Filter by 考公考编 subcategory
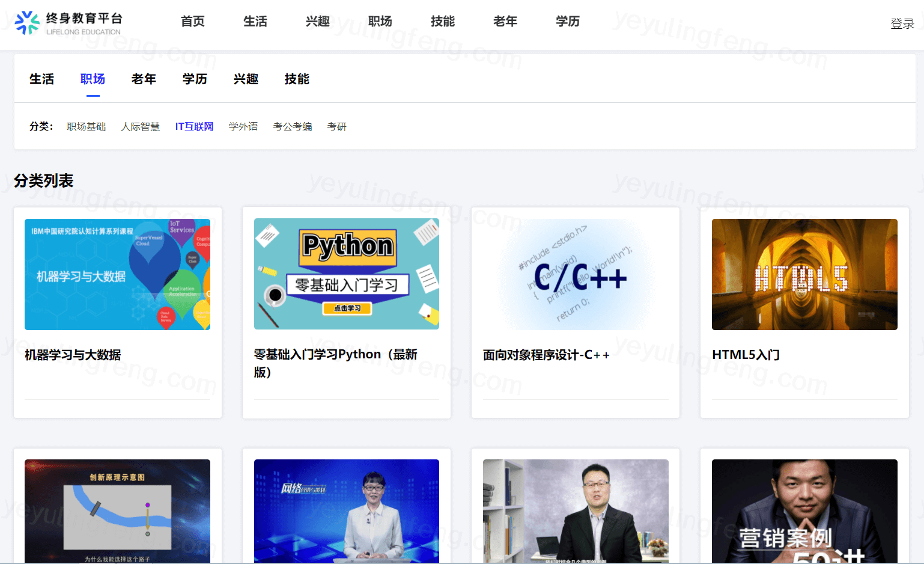Screen dimensions: 924x564 (292, 126)
